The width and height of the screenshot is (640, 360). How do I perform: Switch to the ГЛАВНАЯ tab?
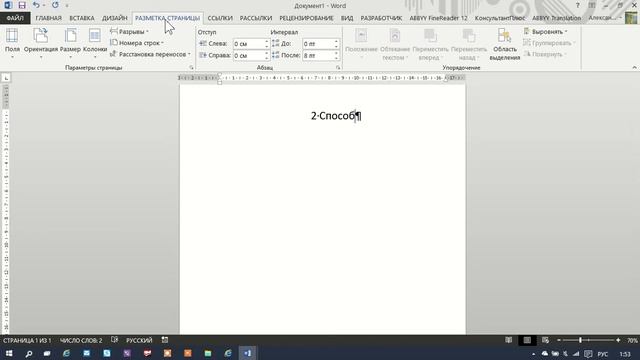tap(49, 18)
